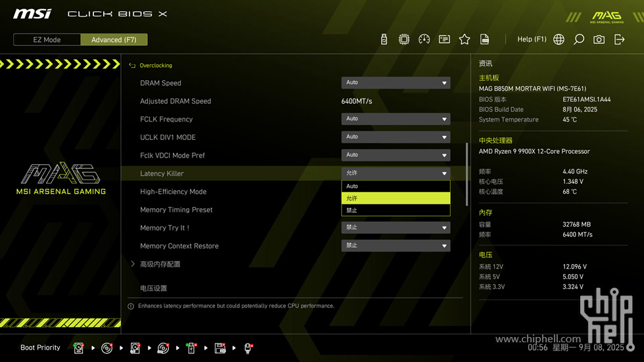
Task: Switch to the Advanced (F7) tab
Action: [114, 40]
